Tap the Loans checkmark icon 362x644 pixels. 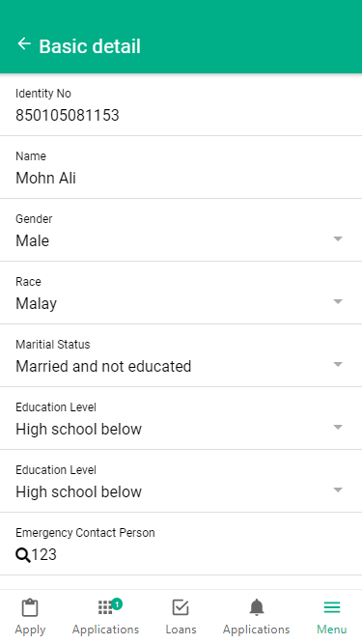pyautogui.click(x=181, y=607)
